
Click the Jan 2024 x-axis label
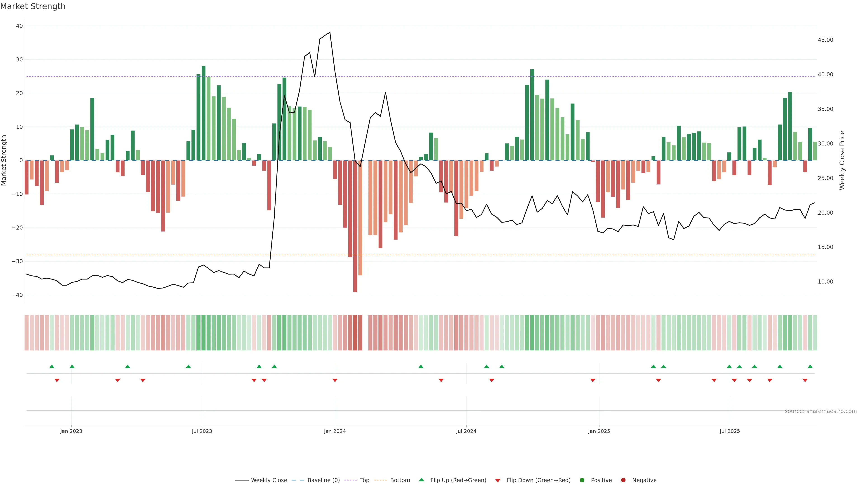click(x=335, y=431)
